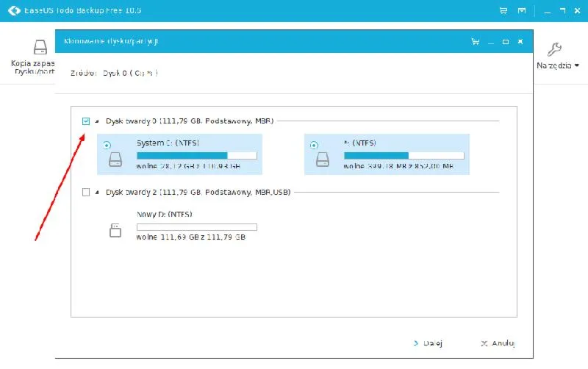Click the Kopia zapasowa dysku drive icon
The width and height of the screenshot is (588, 369).
pyautogui.click(x=40, y=48)
